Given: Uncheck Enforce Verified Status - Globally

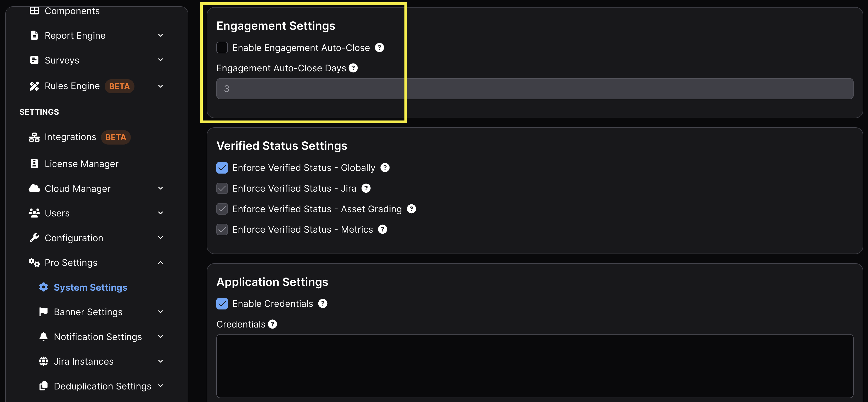Looking at the screenshot, I should (x=222, y=168).
